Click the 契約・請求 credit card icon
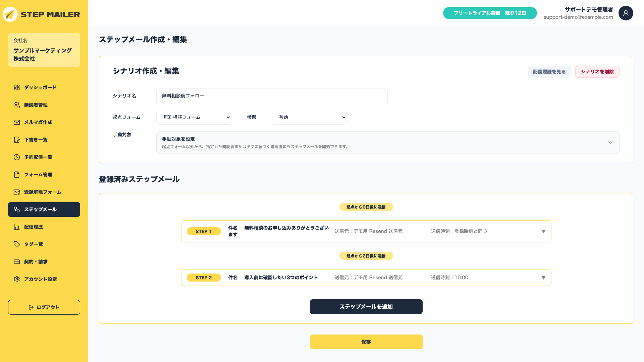Screen dimensions: 644x362 (17, 262)
